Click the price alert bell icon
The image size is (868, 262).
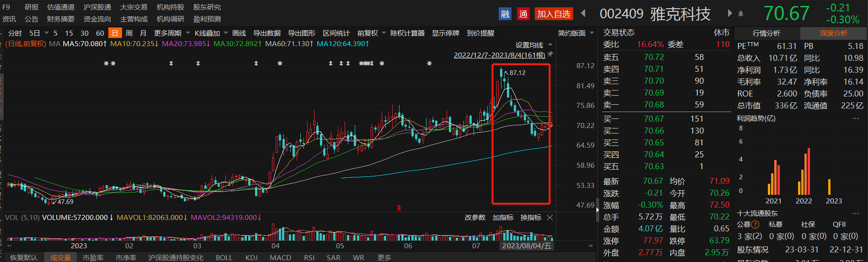[x=741, y=14]
